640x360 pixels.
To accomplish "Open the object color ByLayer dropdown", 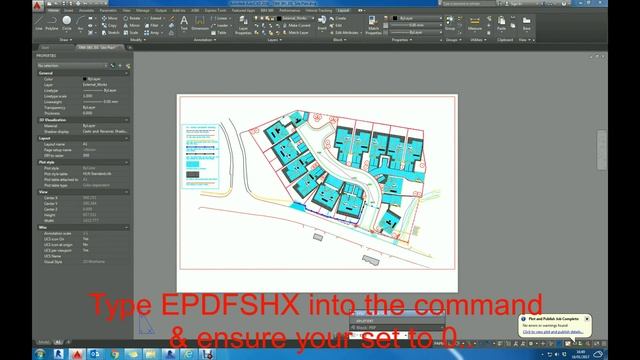I will tap(417, 18).
